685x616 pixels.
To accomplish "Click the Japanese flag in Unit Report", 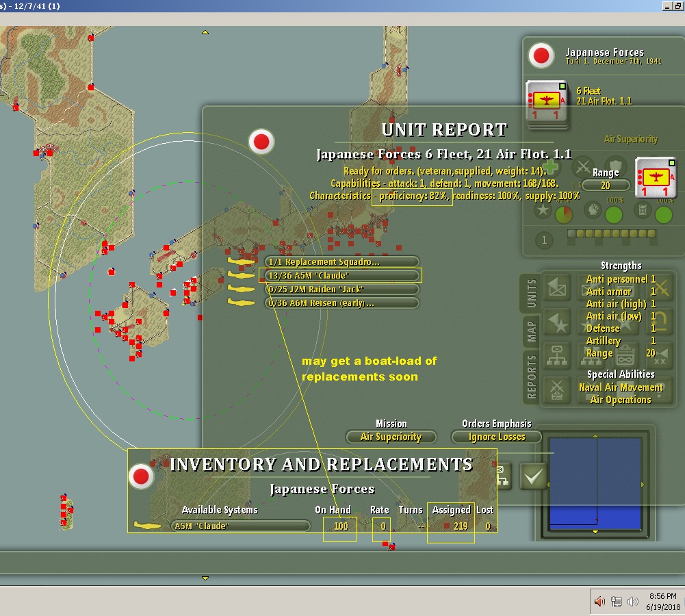I will click(261, 142).
